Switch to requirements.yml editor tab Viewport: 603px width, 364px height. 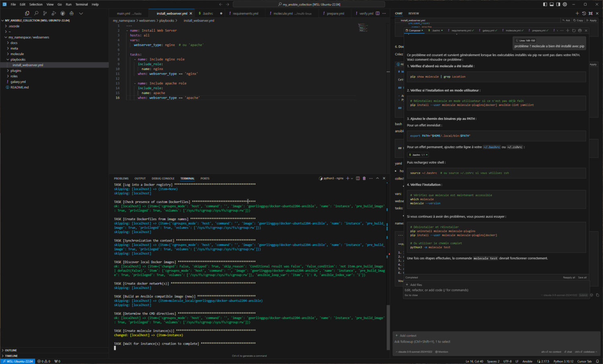click(x=245, y=13)
